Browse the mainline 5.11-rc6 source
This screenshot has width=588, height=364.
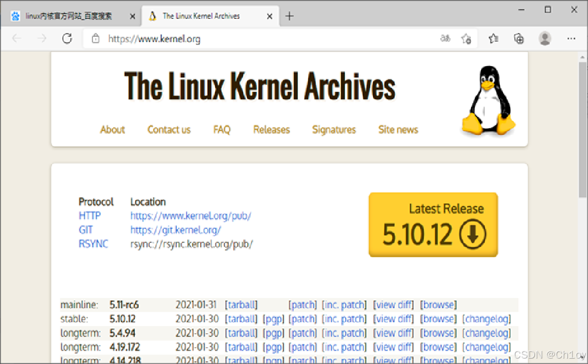tap(438, 305)
